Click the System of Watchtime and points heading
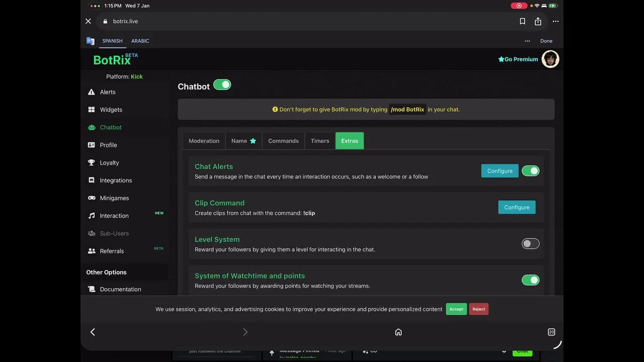This screenshot has height=362, width=644. pyautogui.click(x=250, y=276)
